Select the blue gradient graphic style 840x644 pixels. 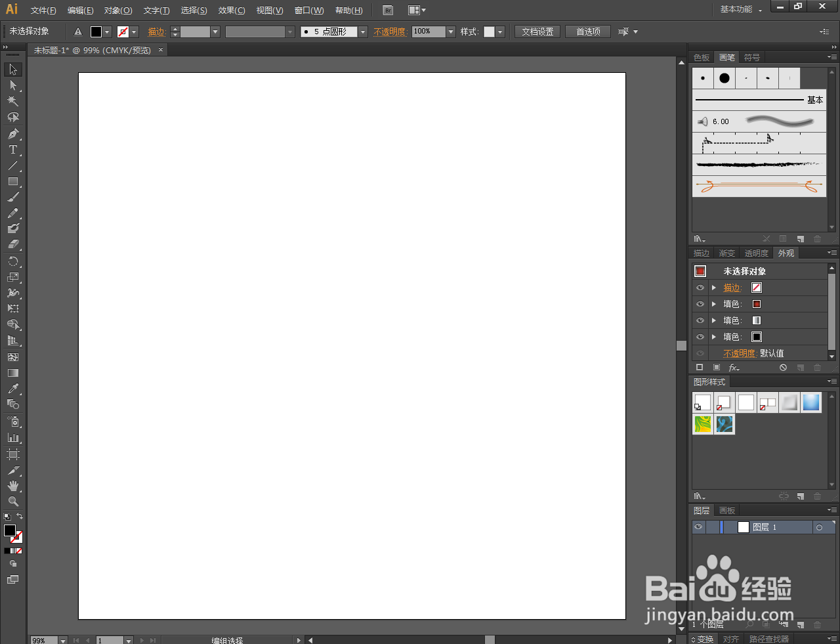tap(811, 402)
